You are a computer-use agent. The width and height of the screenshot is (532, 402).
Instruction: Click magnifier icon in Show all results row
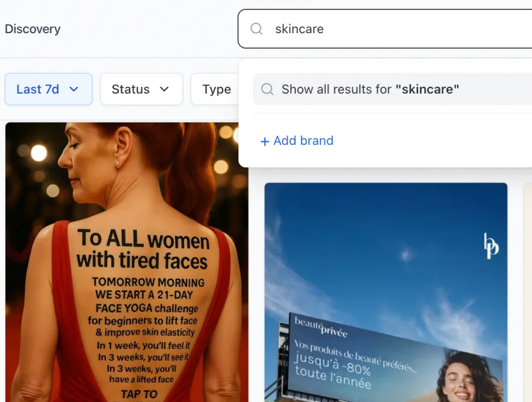[267, 89]
